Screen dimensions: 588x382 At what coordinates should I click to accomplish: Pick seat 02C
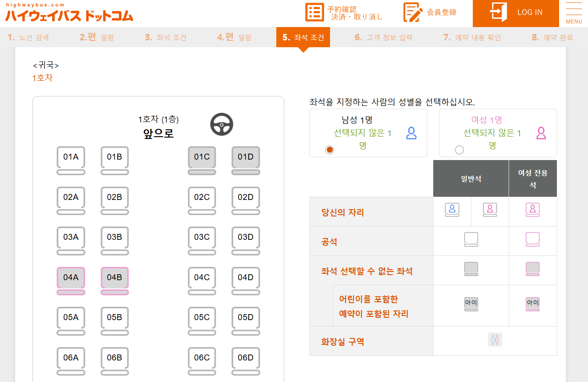[202, 201]
